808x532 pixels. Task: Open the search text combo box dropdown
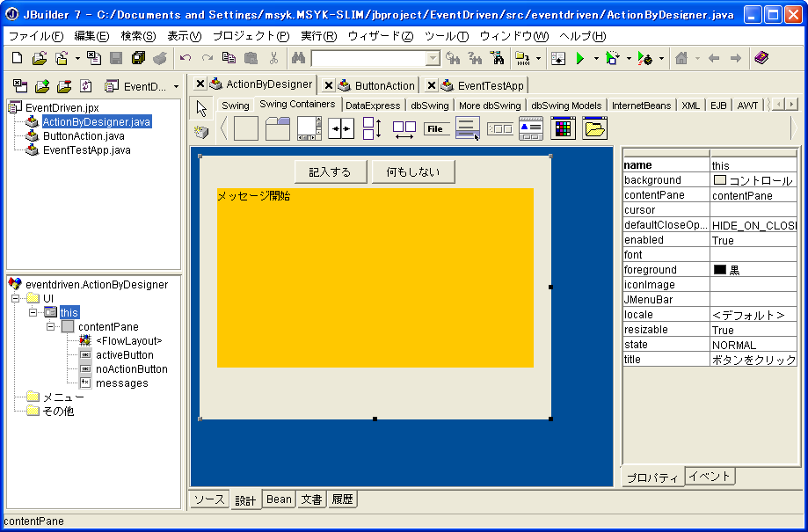click(433, 59)
